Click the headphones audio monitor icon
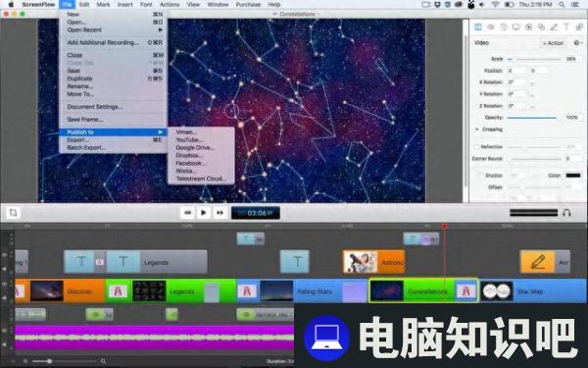Image resolution: width=588 pixels, height=368 pixels. pyautogui.click(x=566, y=213)
